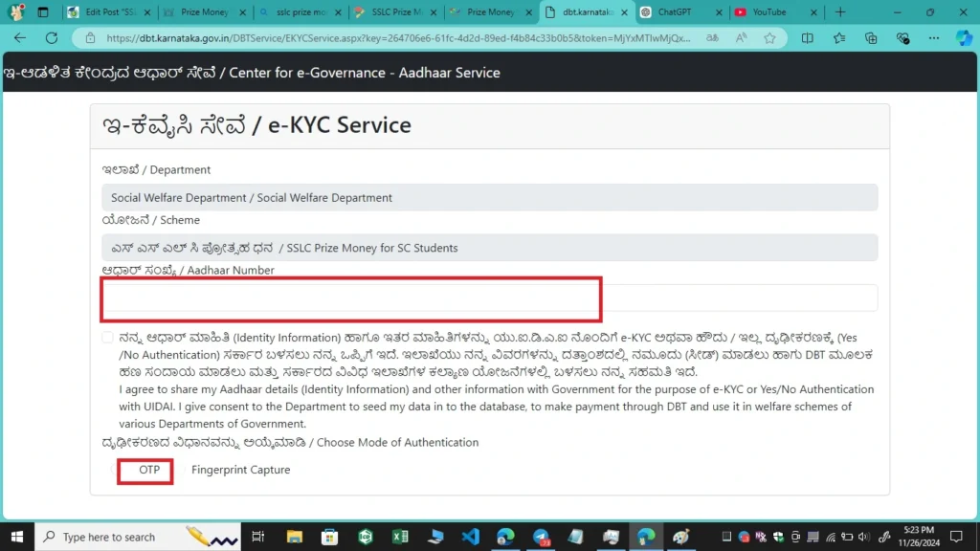This screenshot has width=980, height=551.
Task: Click the e-KYC Service heading
Action: click(256, 125)
